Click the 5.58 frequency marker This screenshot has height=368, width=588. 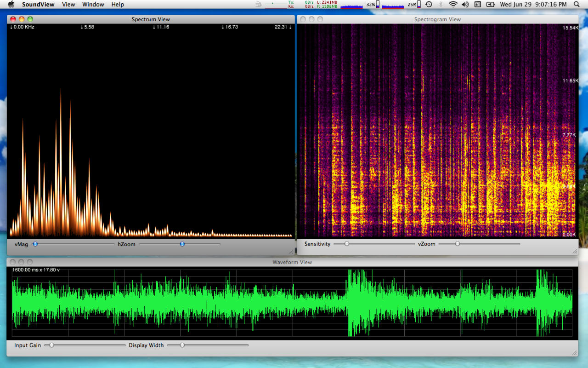tap(87, 27)
